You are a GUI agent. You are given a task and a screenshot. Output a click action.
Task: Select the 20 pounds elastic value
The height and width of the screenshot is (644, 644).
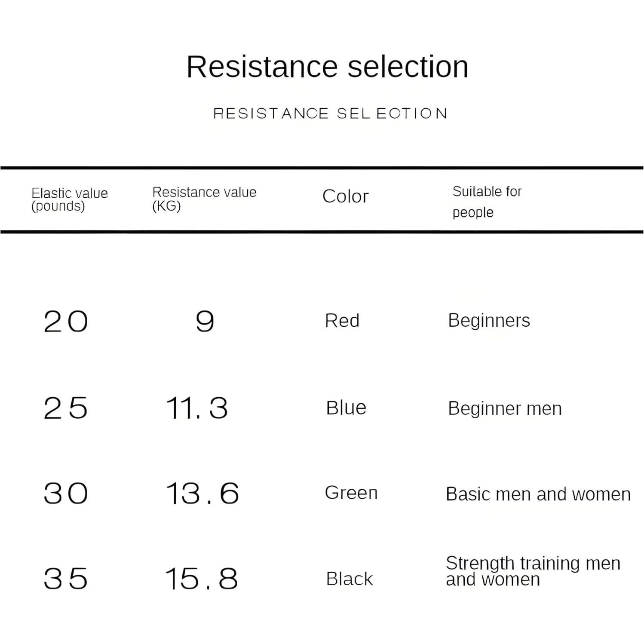pos(66,322)
